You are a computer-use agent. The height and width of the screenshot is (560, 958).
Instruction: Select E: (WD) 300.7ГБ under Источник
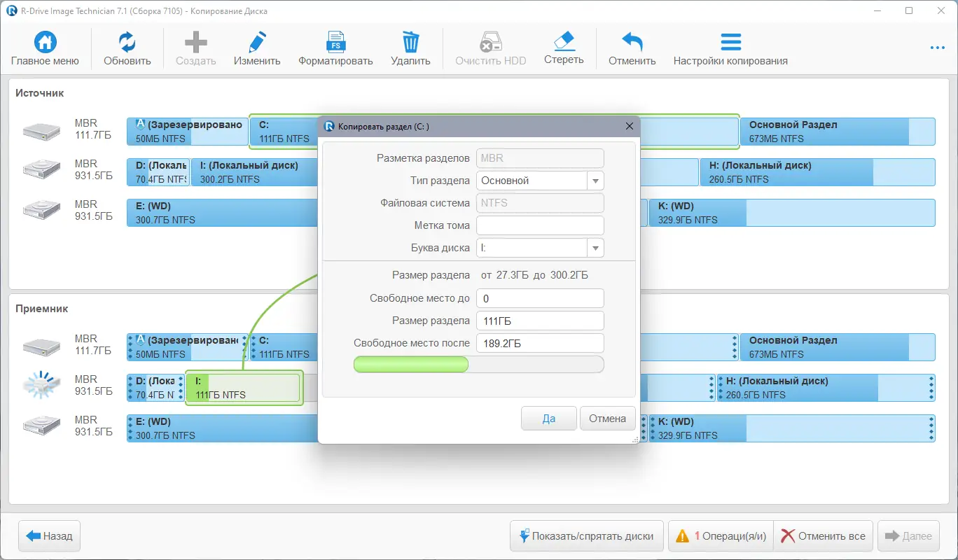[223, 213]
